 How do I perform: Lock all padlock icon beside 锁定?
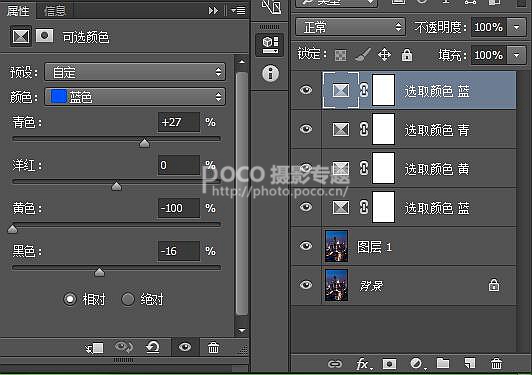[407, 55]
